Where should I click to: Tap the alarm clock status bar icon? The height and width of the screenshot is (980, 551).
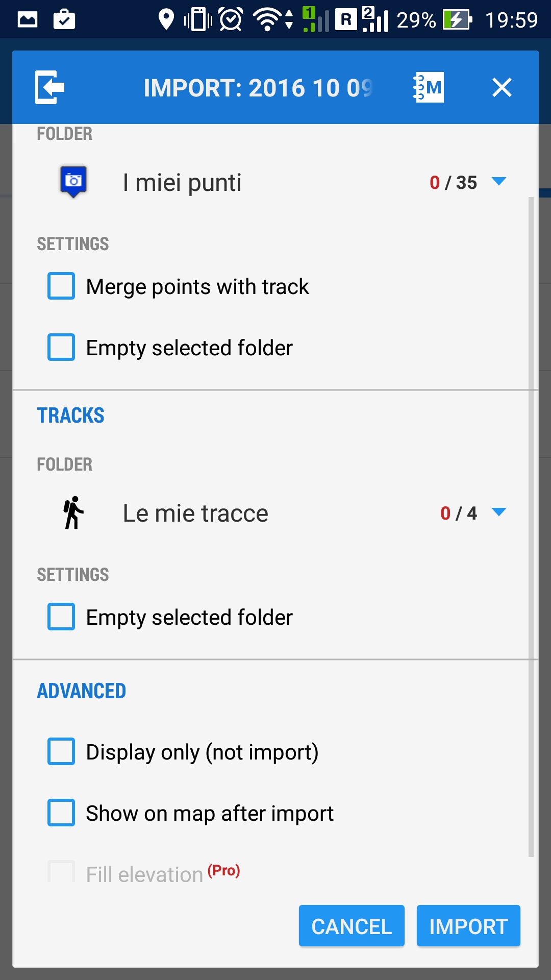pyautogui.click(x=231, y=20)
